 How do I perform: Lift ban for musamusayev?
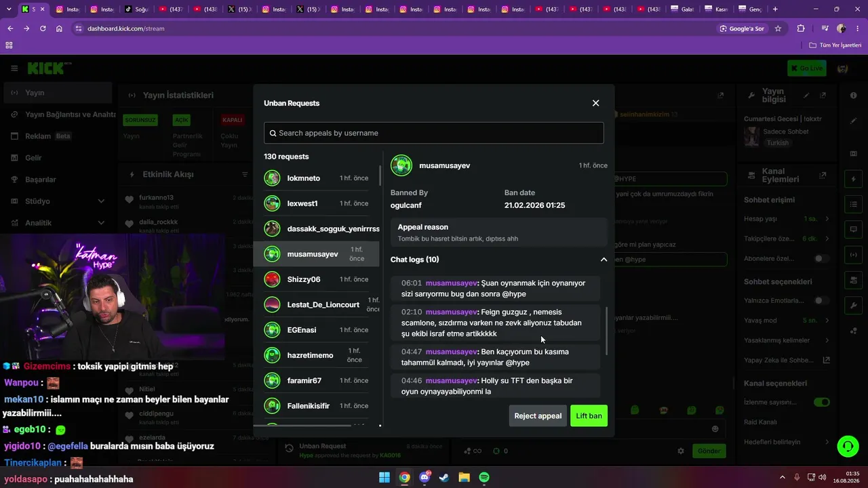point(589,415)
